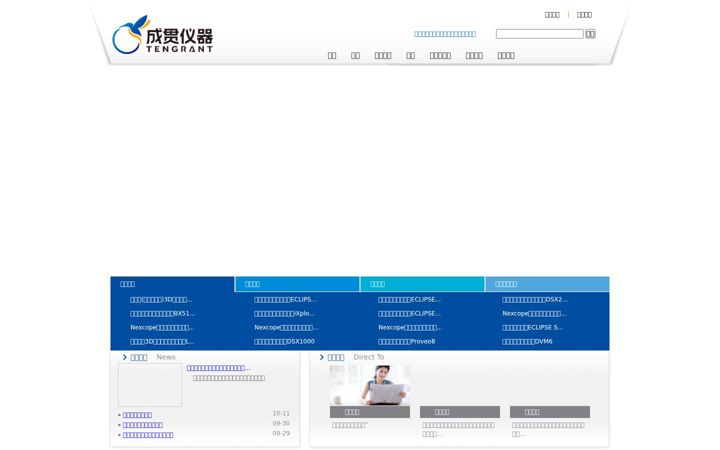Click the blue chevron beside News heading
Screen dimensions: 720x450
pyautogui.click(x=124, y=357)
